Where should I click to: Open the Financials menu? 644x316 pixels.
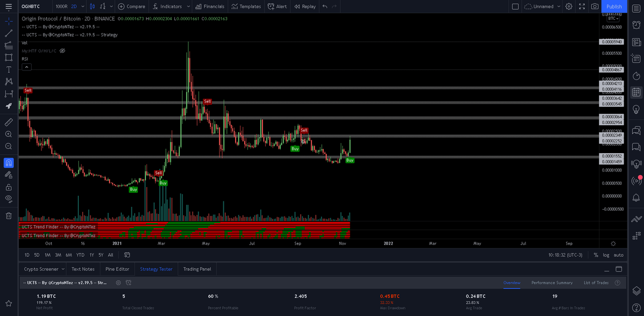[x=210, y=6]
